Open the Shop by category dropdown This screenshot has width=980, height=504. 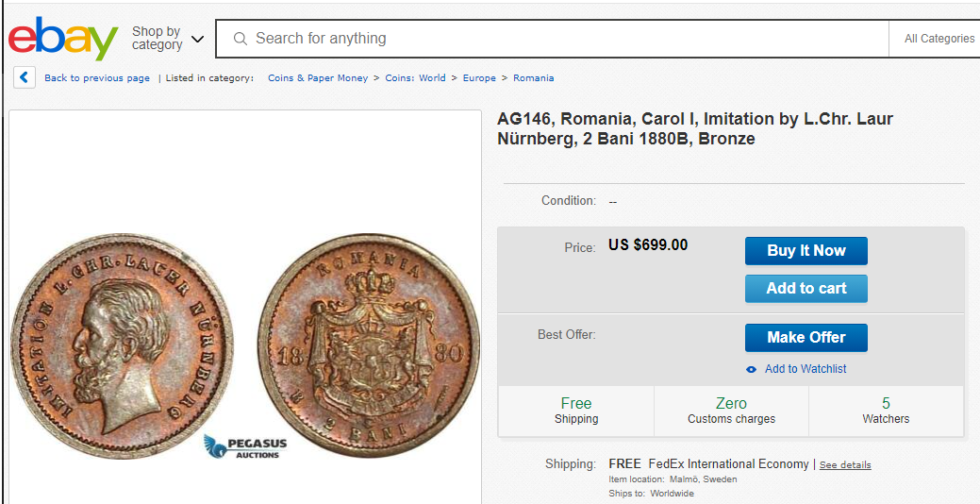(x=168, y=39)
